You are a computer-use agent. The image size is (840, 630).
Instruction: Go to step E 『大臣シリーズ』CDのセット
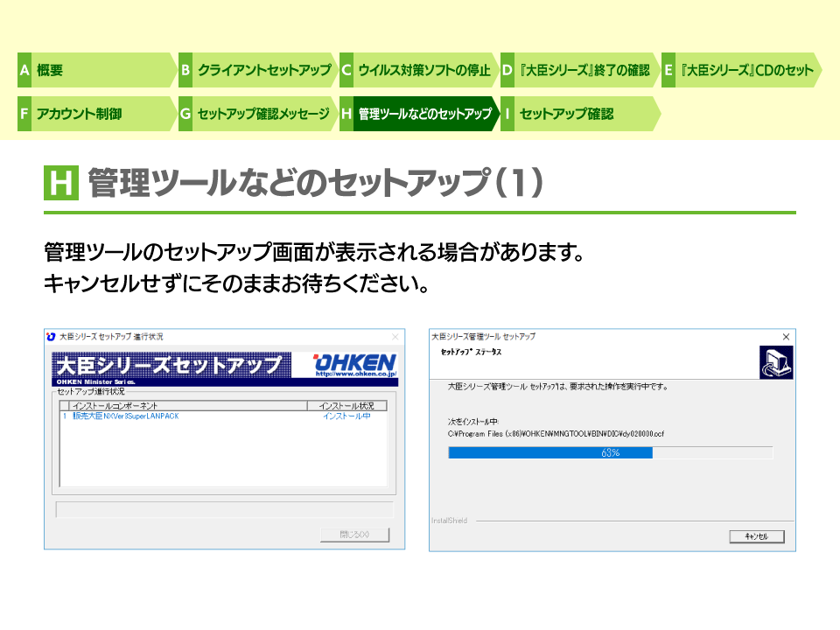[x=741, y=70]
